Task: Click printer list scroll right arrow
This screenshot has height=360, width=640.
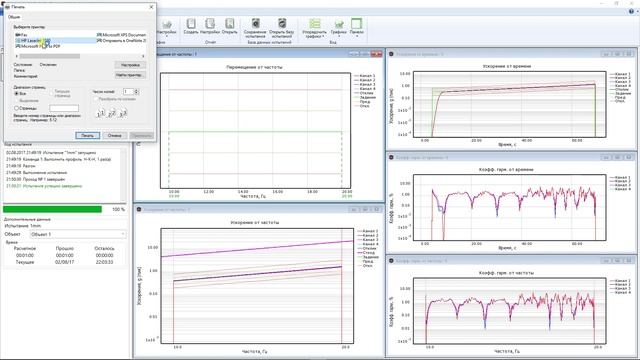Action: 143,56
